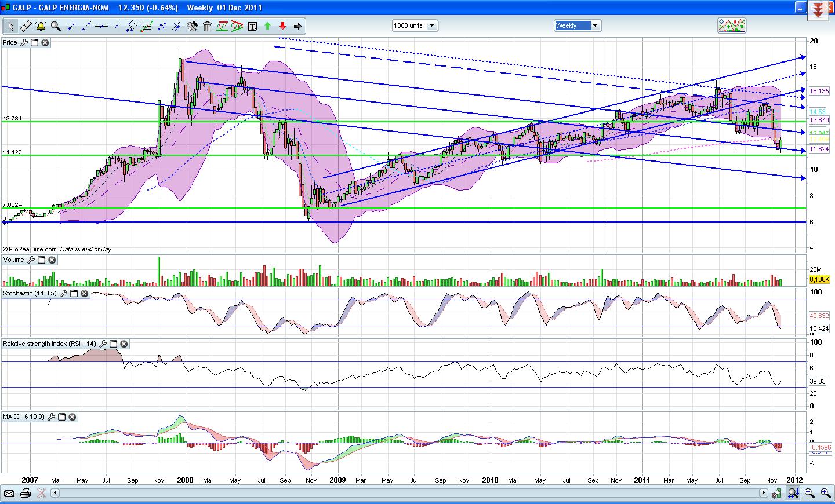This screenshot has width=835, height=504.
Task: Open the hammer and wrench object settings
Action: point(192,26)
